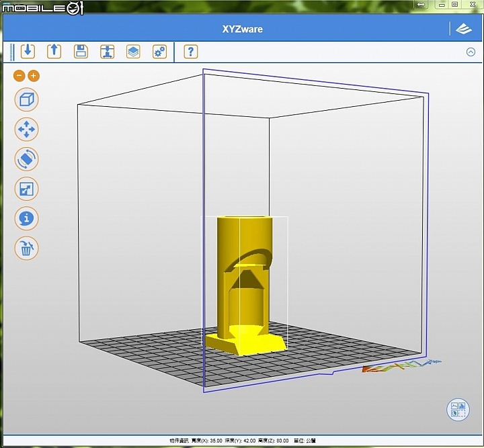
Task: Click the Remove object trash icon
Action: (x=26, y=248)
